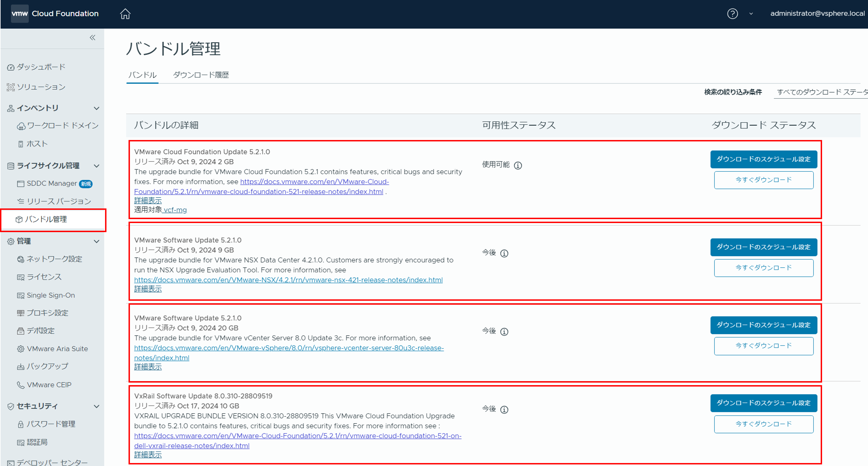Collapse the インベントリ section chevron
The image size is (868, 466).
(x=96, y=108)
